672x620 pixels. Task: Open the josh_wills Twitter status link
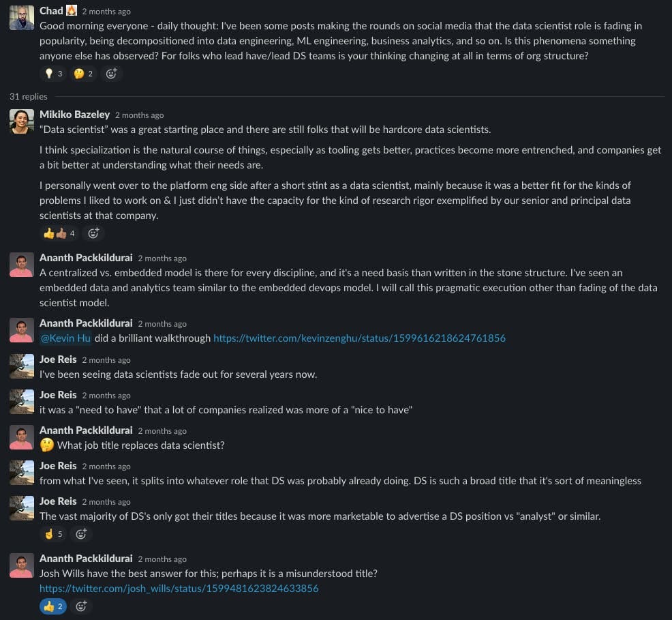click(x=179, y=588)
